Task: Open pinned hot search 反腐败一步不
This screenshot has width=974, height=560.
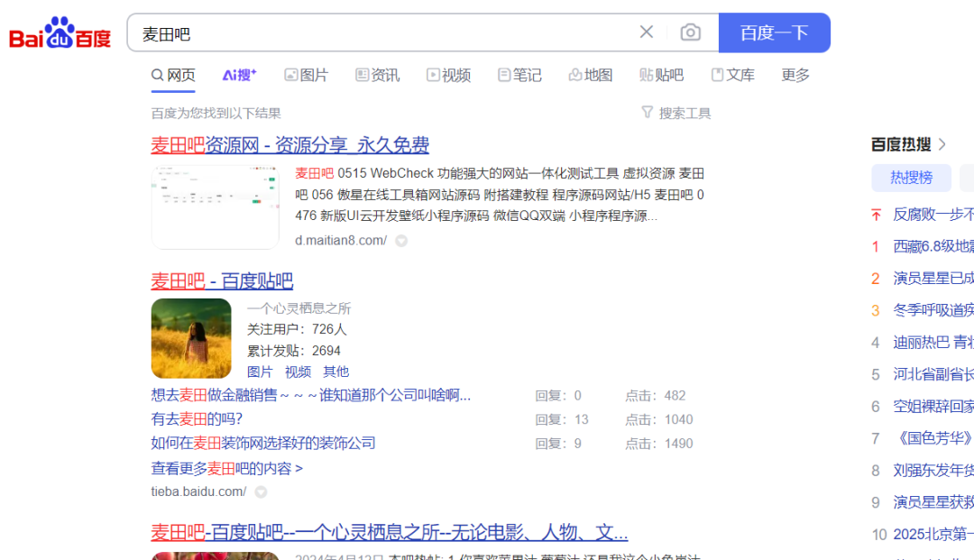Action: tap(933, 215)
